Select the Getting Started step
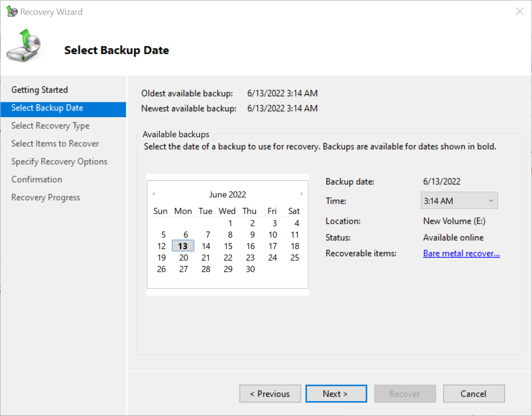This screenshot has height=416, width=532. 39,90
